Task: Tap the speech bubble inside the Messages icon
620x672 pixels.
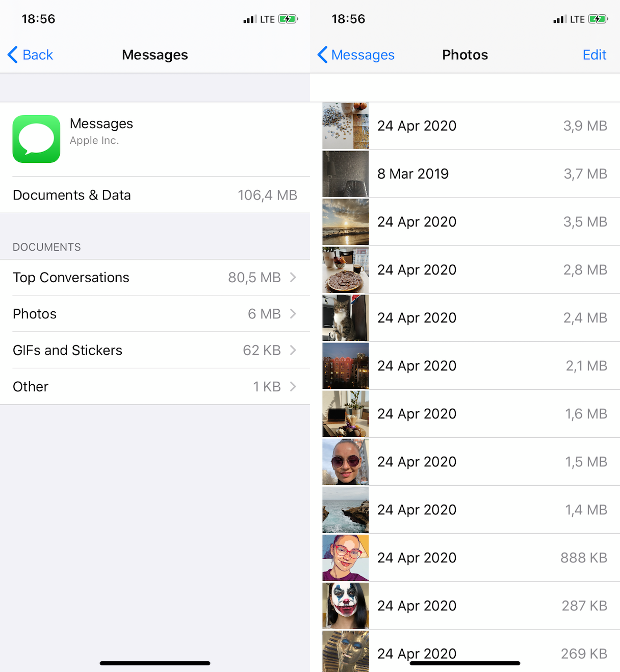Action: pos(36,137)
